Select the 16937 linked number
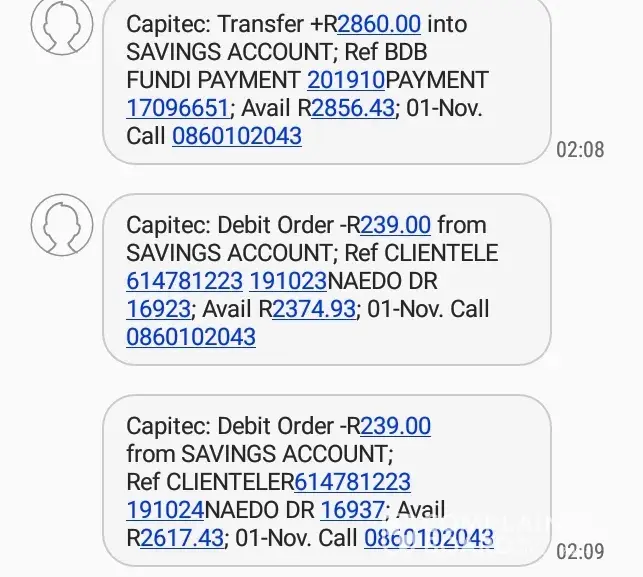The height and width of the screenshot is (577, 643). [352, 510]
